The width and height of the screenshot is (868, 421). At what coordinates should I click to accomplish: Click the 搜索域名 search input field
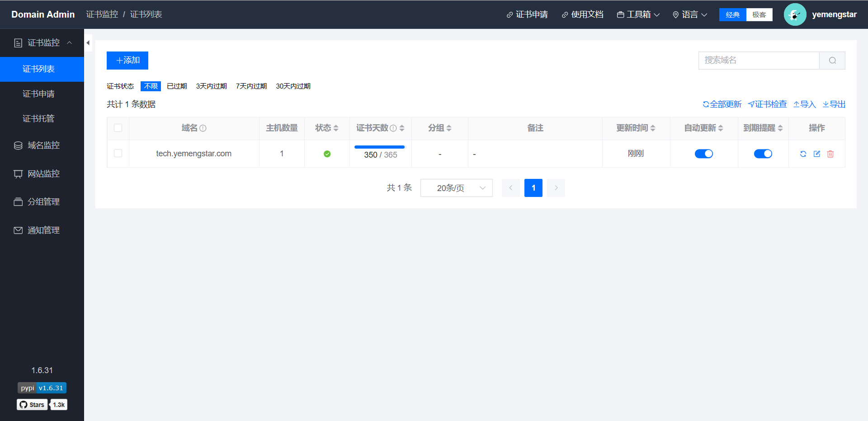tap(759, 61)
